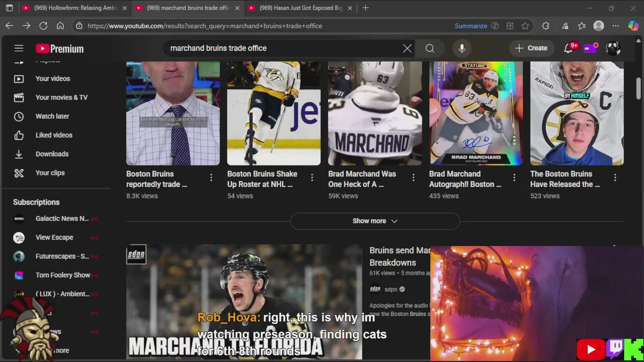Open Your clips
The width and height of the screenshot is (644, 362).
(x=50, y=173)
